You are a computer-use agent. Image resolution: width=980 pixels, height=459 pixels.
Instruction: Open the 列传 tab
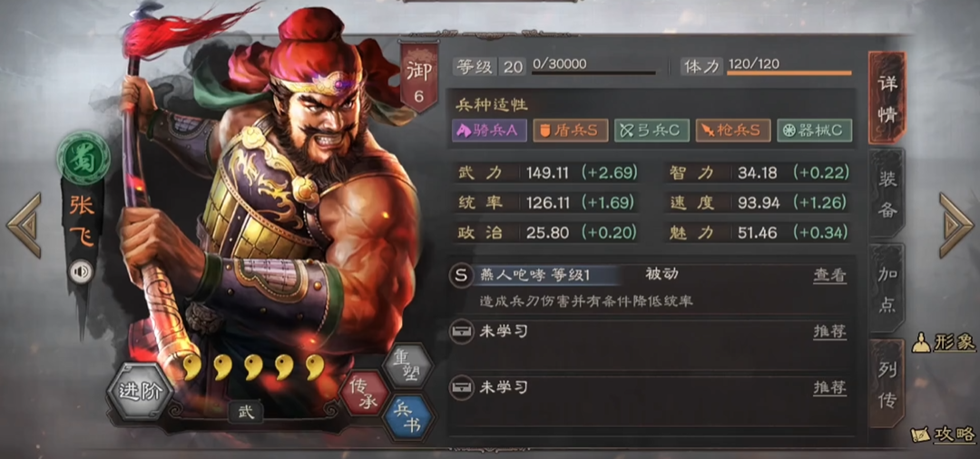(x=887, y=384)
